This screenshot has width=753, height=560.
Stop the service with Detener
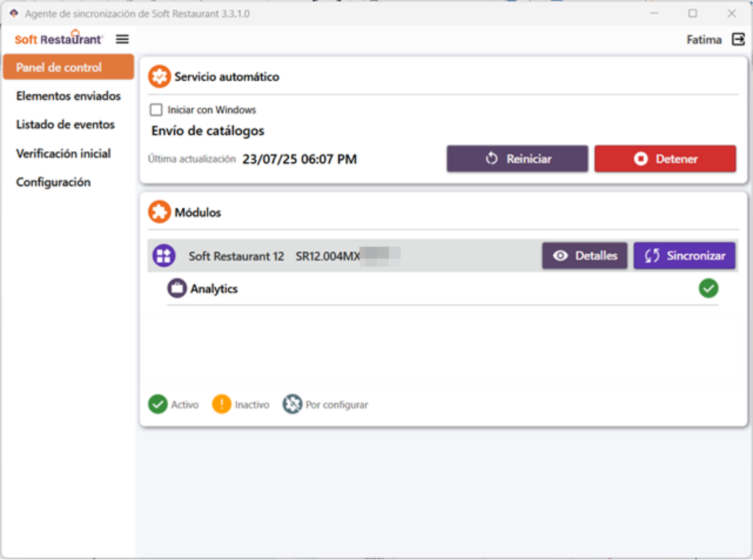(x=665, y=159)
